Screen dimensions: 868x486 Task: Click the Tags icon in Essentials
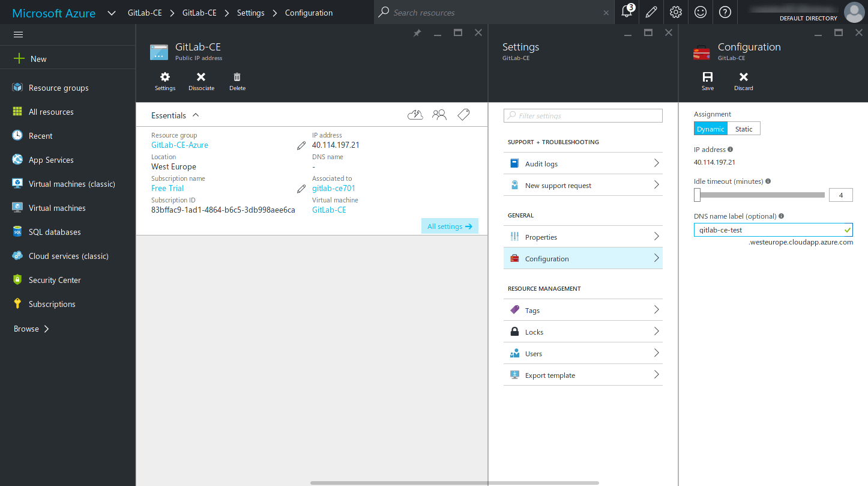point(463,115)
